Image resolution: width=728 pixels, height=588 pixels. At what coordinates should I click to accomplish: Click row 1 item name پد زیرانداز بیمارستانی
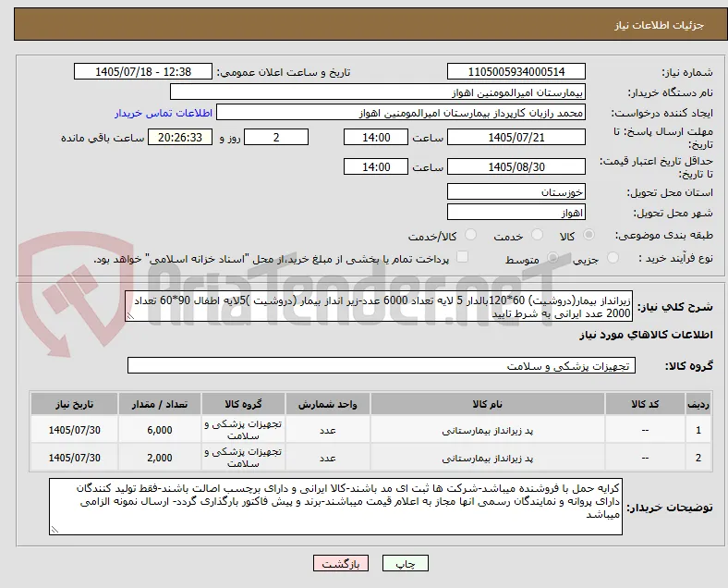coord(488,430)
